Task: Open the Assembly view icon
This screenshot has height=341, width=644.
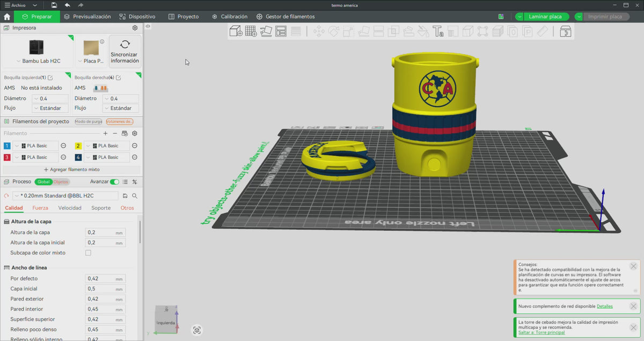Action: 565,31
